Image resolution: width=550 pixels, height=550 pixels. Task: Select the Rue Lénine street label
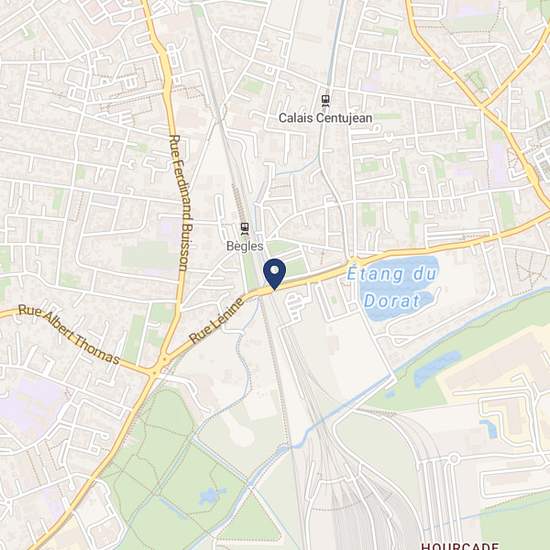(216, 320)
